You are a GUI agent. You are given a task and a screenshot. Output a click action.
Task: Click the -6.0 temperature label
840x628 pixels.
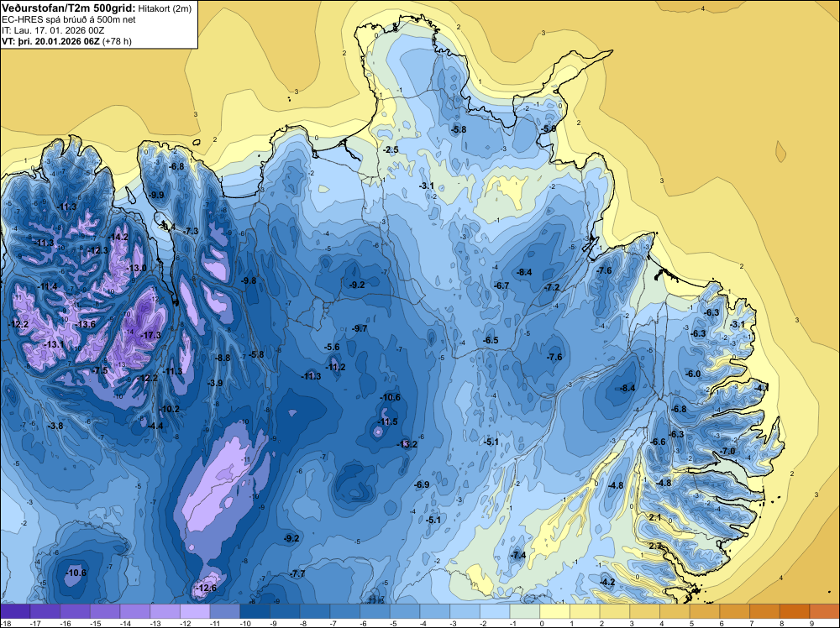693,374
